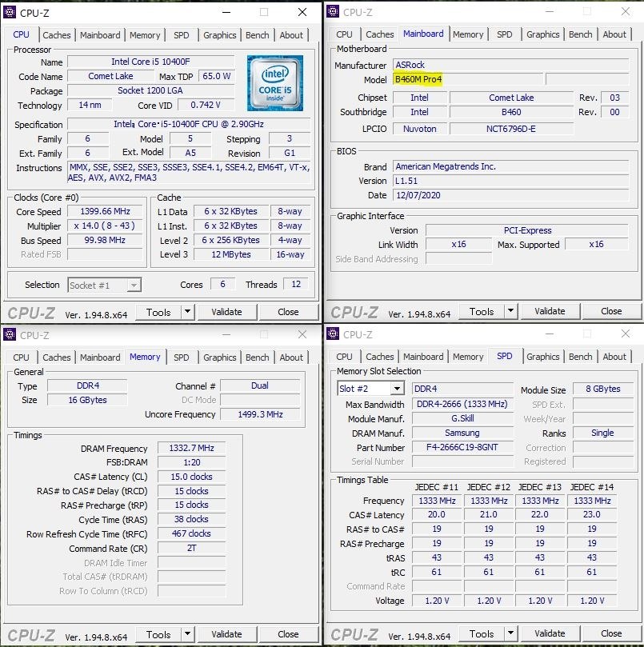The width and height of the screenshot is (644, 647).
Task: Click the highlighted B460M Pro4 model field
Action: [468, 79]
